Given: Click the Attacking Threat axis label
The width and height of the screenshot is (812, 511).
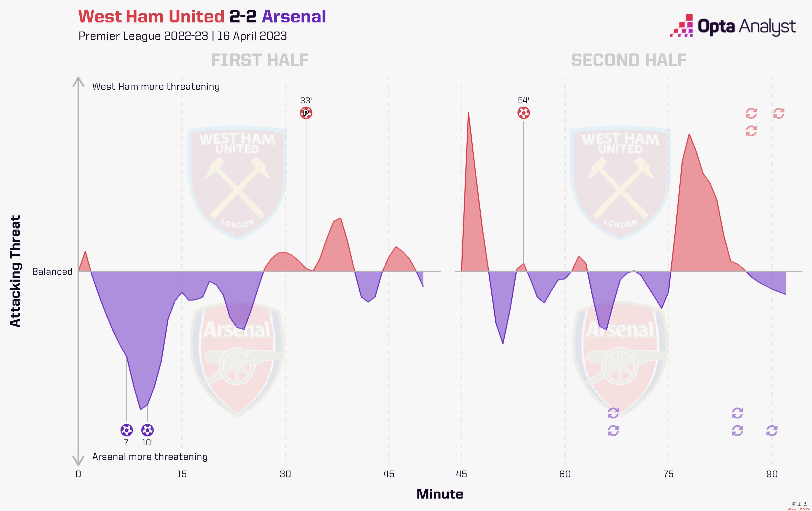Looking at the screenshot, I should click(x=15, y=271).
